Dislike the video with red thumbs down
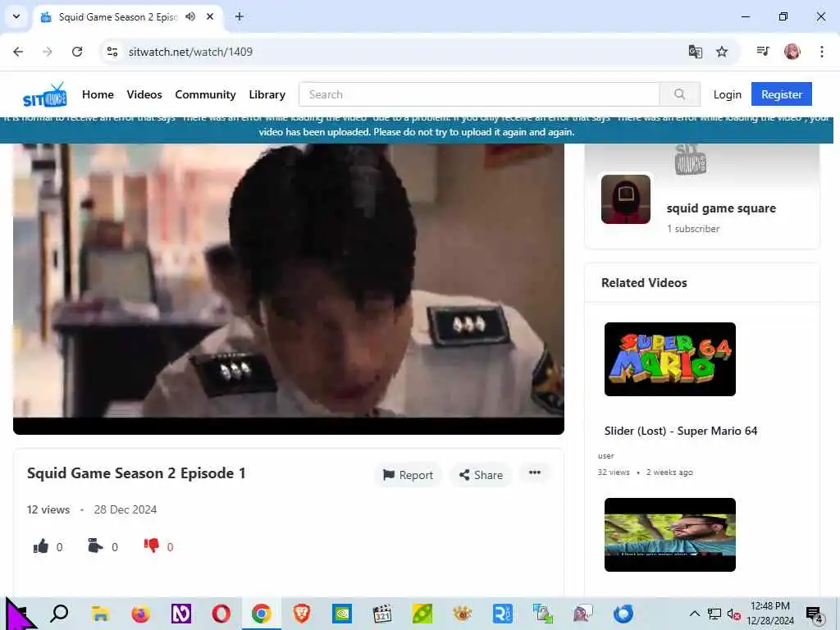The height and width of the screenshot is (630, 840). click(x=151, y=546)
